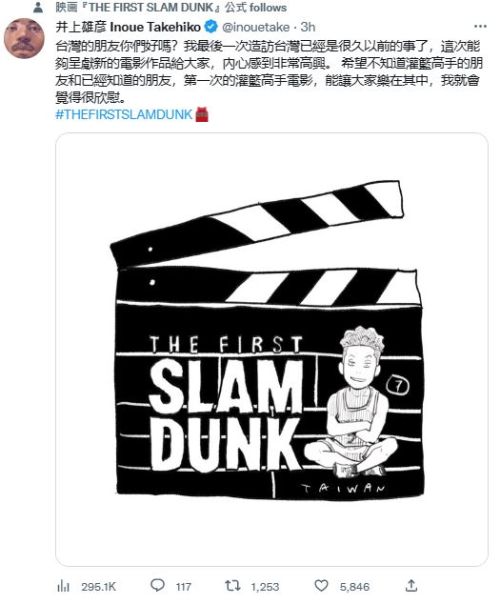Viewport: 500px width, 604px height.
Task: Open the clapperboard illustration image
Action: (x=272, y=349)
